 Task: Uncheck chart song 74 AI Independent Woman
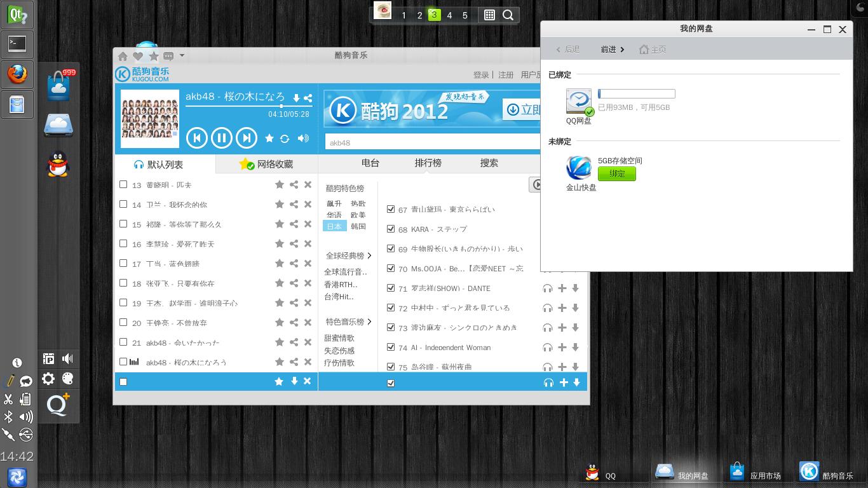coord(391,347)
